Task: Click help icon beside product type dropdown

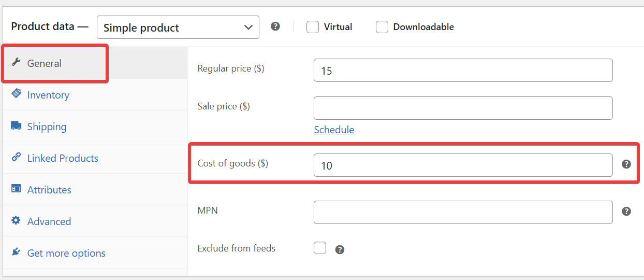Action: (275, 26)
